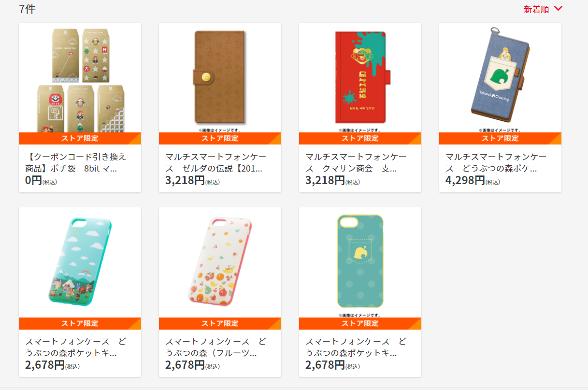Click the クマサン商会 マルチスマートフォンケース title

coord(356,163)
